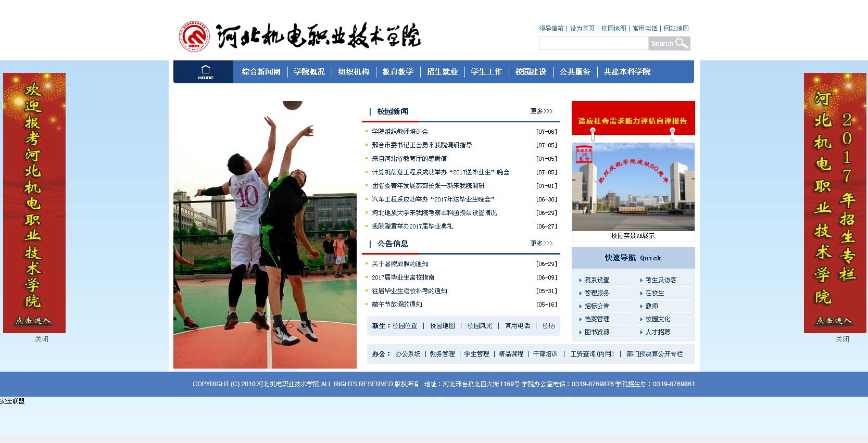Image resolution: width=868 pixels, height=443 pixels.
Task: Expand more announcements via 更多>>>
Action: 541,244
